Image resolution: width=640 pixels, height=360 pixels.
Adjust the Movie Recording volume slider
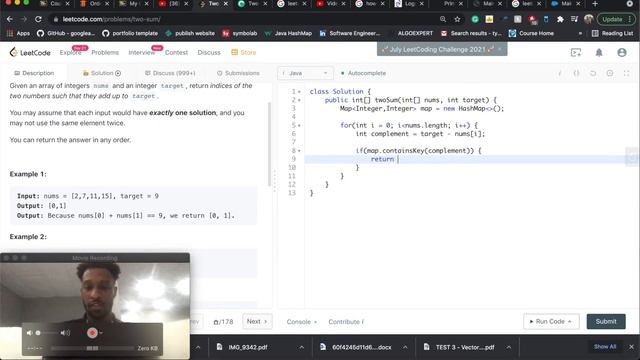point(47,333)
